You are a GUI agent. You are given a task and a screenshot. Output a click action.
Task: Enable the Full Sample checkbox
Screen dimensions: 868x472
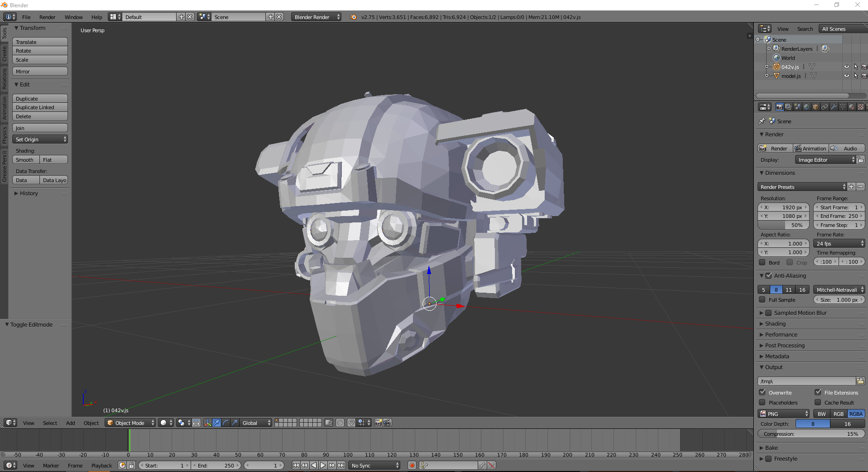tap(762, 299)
